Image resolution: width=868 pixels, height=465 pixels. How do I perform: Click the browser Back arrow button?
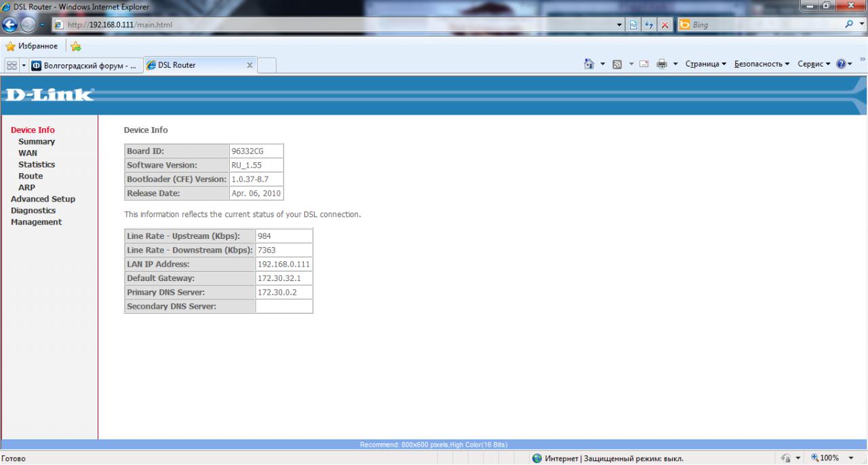9,24
